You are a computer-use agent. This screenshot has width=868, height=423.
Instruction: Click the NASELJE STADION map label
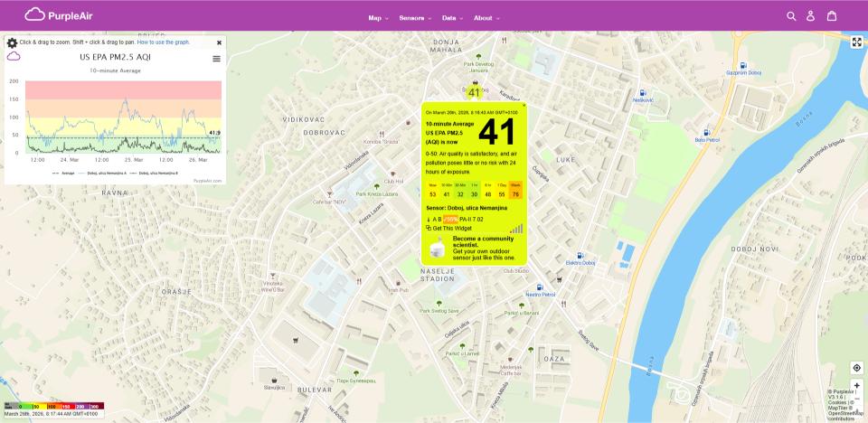[x=438, y=275]
